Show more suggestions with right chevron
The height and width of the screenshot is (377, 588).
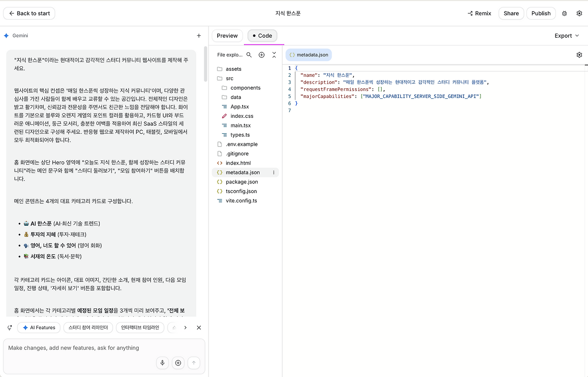[185, 328]
